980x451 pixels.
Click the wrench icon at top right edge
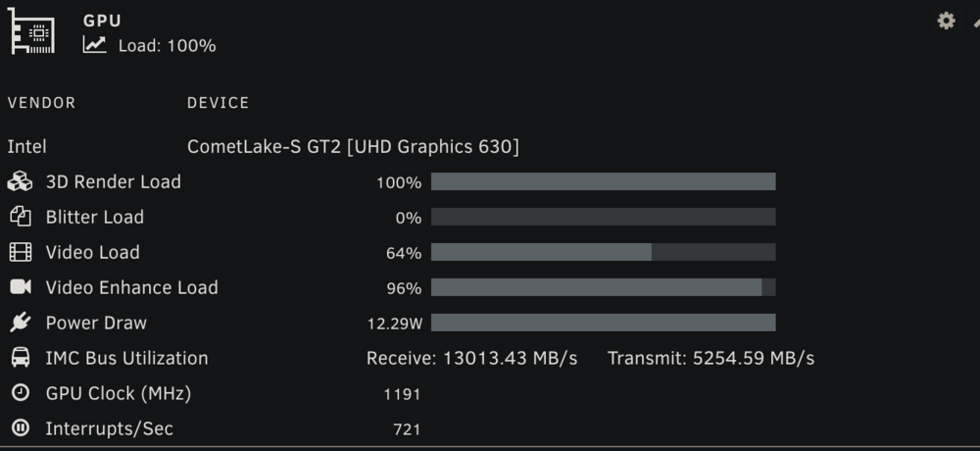pos(976,22)
